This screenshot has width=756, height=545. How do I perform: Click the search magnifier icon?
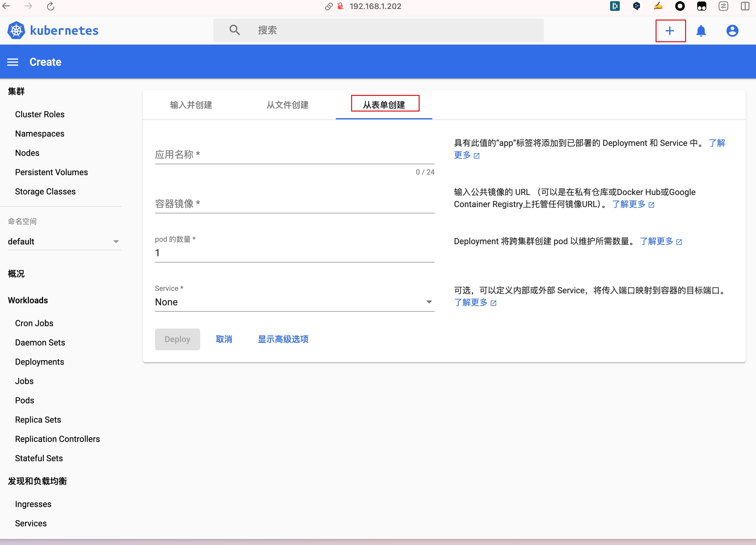coord(235,30)
